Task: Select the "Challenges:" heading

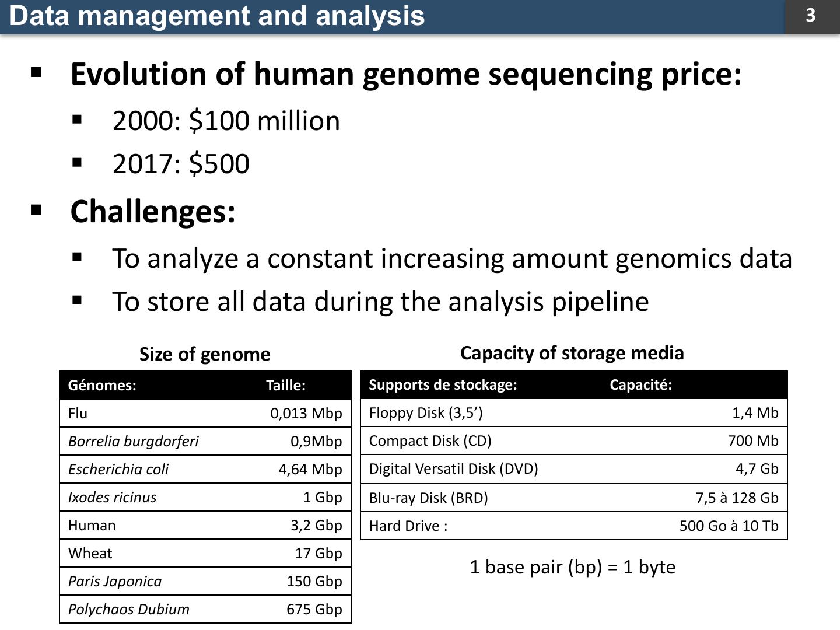Action: point(153,211)
